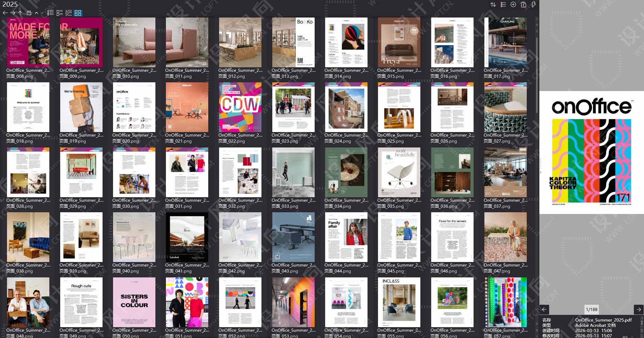Click the sort order icon in the top-right toolbar
Image resolution: width=644 pixels, height=338 pixels.
coord(494,5)
